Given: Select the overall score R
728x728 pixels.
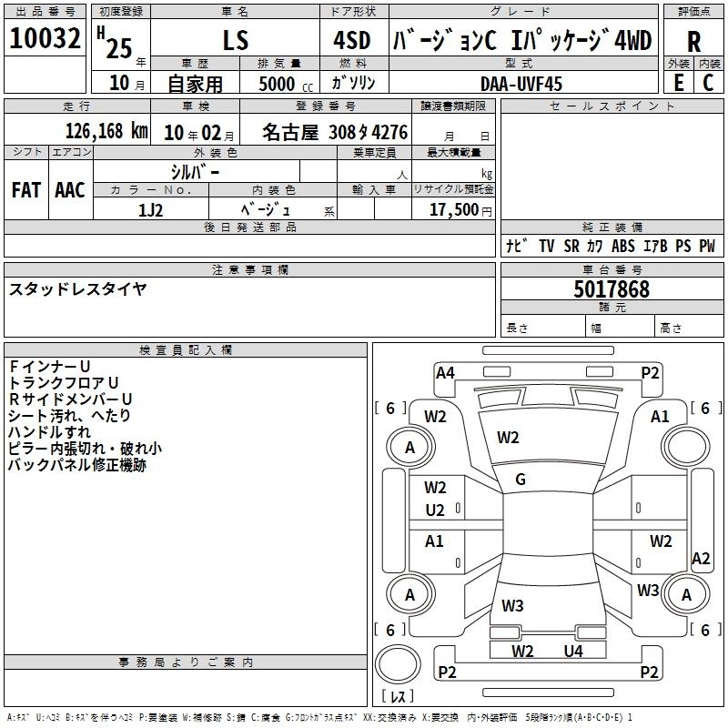Looking at the screenshot, I should click(693, 42).
